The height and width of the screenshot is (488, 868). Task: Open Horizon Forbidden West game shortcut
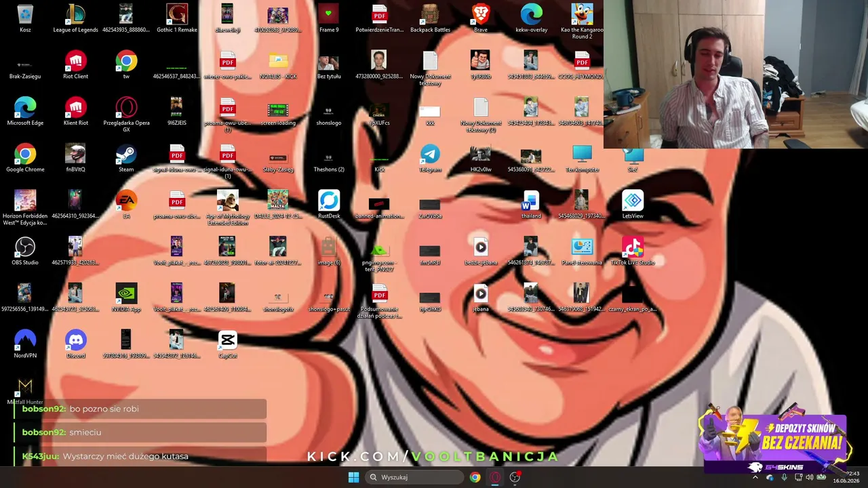25,208
